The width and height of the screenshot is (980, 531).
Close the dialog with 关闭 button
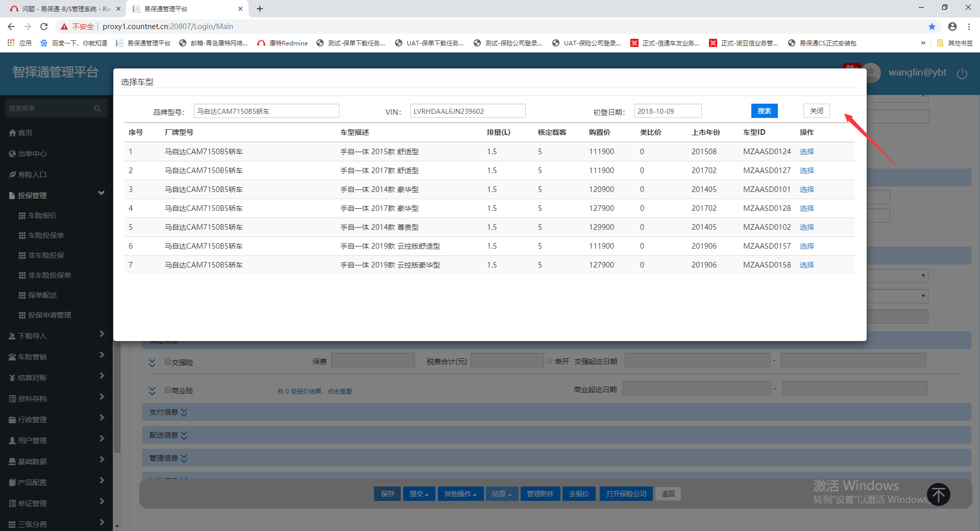pyautogui.click(x=816, y=111)
